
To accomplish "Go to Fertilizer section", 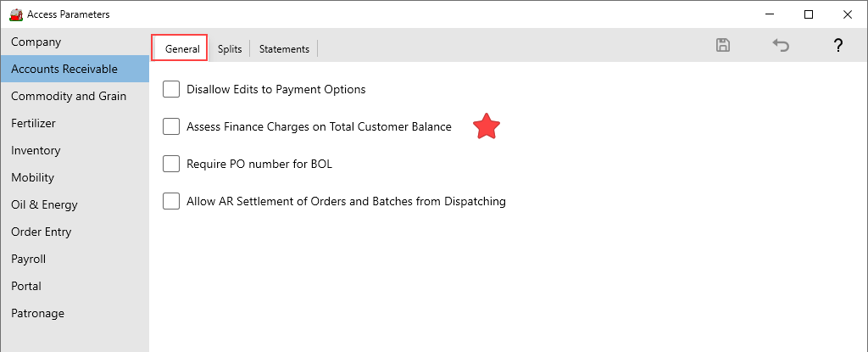I will 33,123.
